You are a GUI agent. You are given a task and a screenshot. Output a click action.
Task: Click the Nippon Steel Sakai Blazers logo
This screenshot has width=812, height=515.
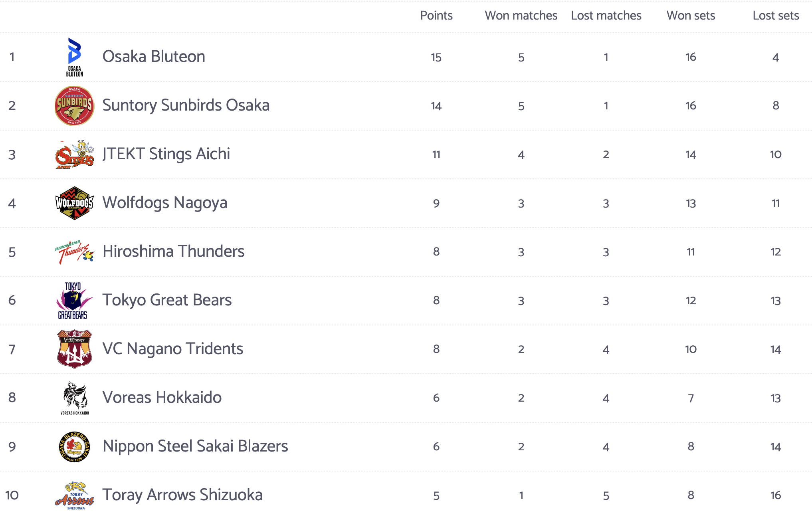(74, 447)
